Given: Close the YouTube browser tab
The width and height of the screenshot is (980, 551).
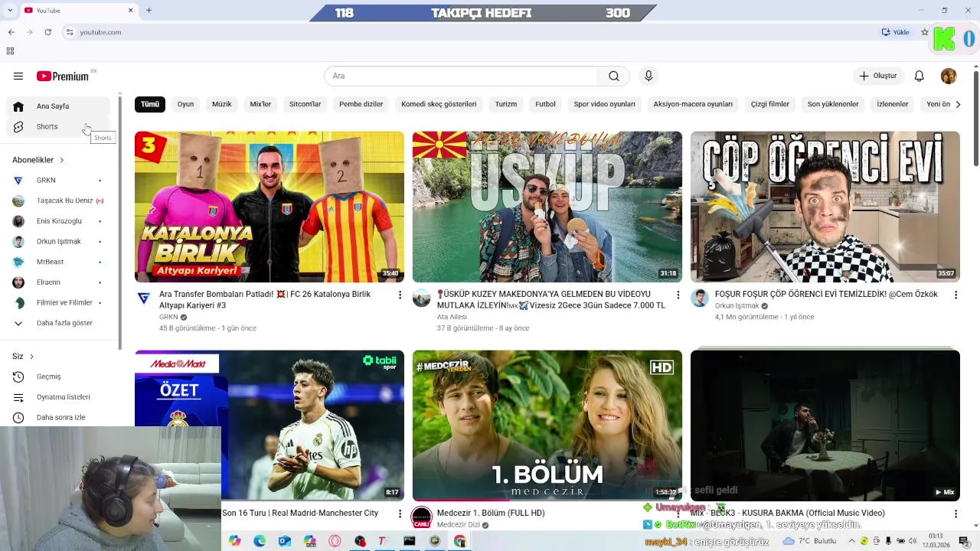Looking at the screenshot, I should 130,10.
